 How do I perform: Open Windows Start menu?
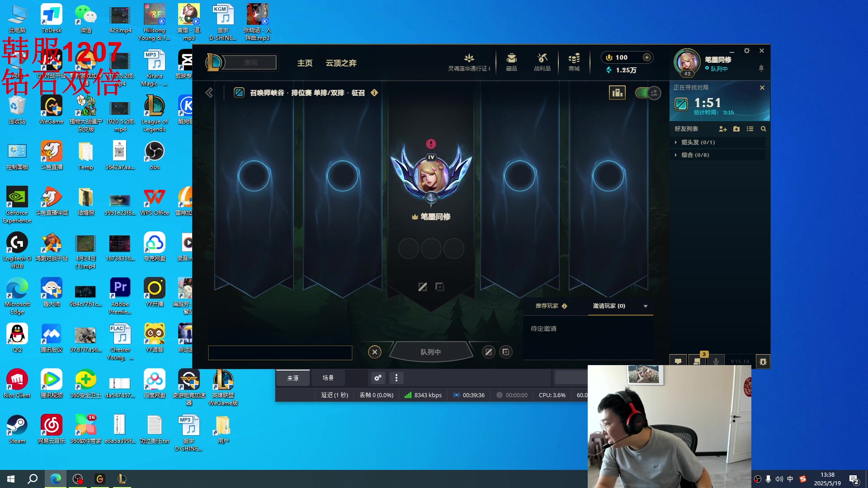point(11,479)
